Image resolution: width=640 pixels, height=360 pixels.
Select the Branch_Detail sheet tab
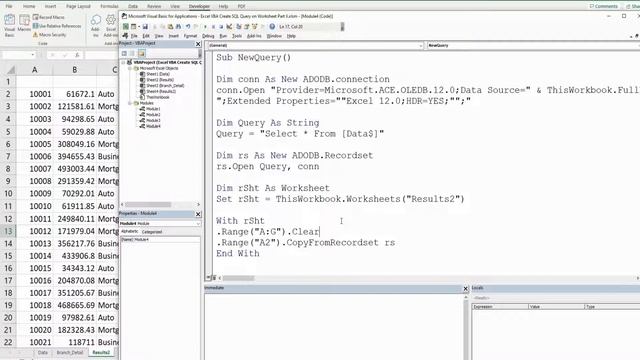click(70, 353)
